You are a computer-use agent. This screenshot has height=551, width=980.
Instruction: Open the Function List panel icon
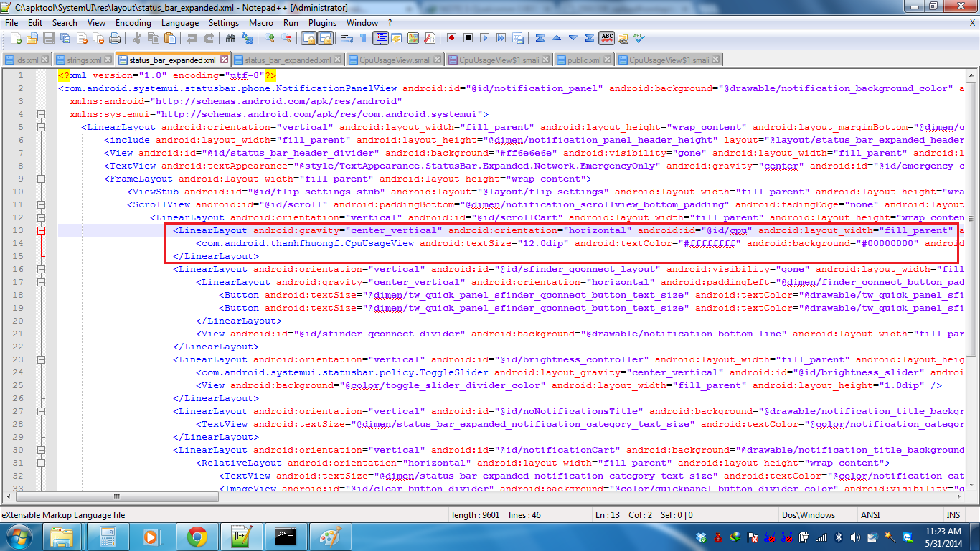[429, 38]
